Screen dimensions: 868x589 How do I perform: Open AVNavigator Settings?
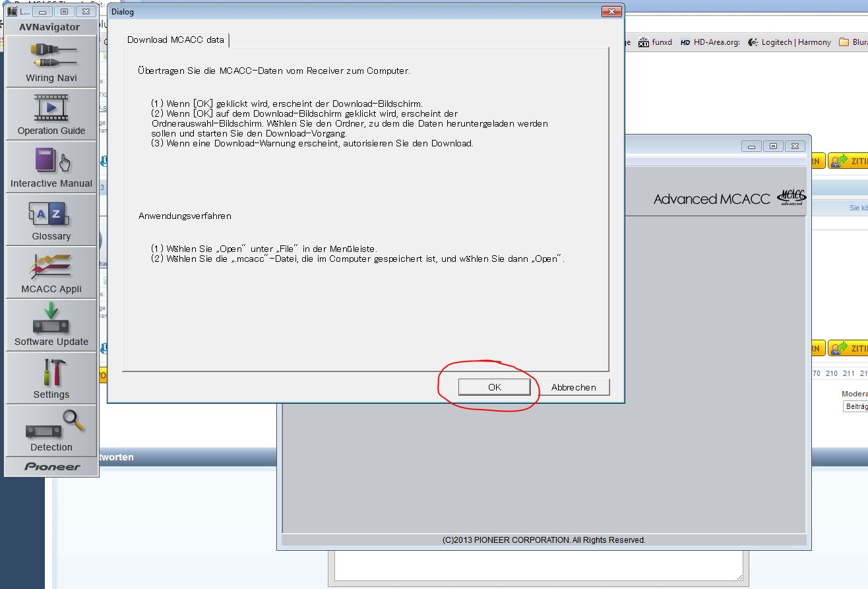pos(51,378)
